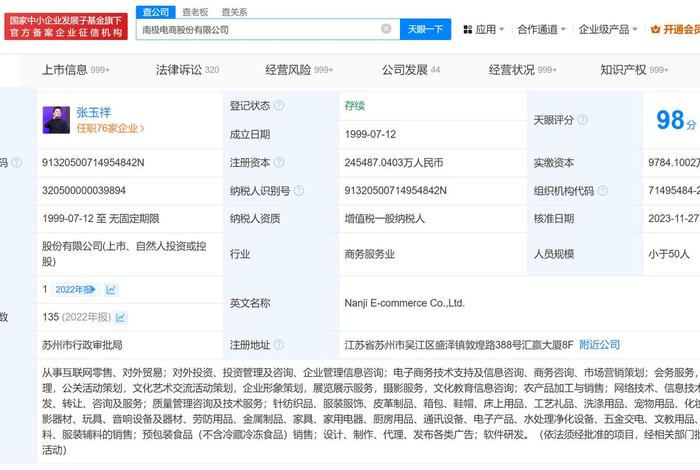The image size is (700, 470).
Task: Open the 法律诉讼 section tab
Action: pyautogui.click(x=188, y=70)
